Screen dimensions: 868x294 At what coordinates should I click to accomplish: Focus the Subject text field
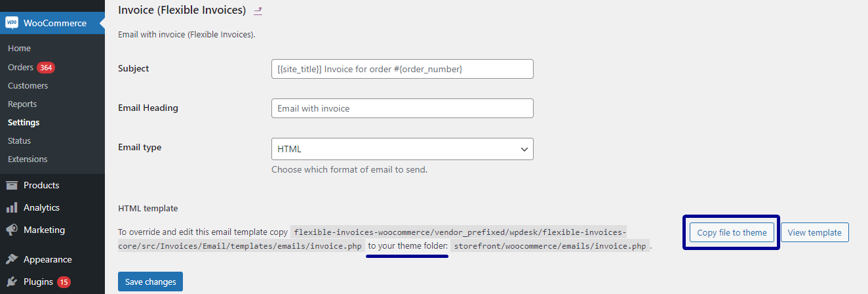402,69
